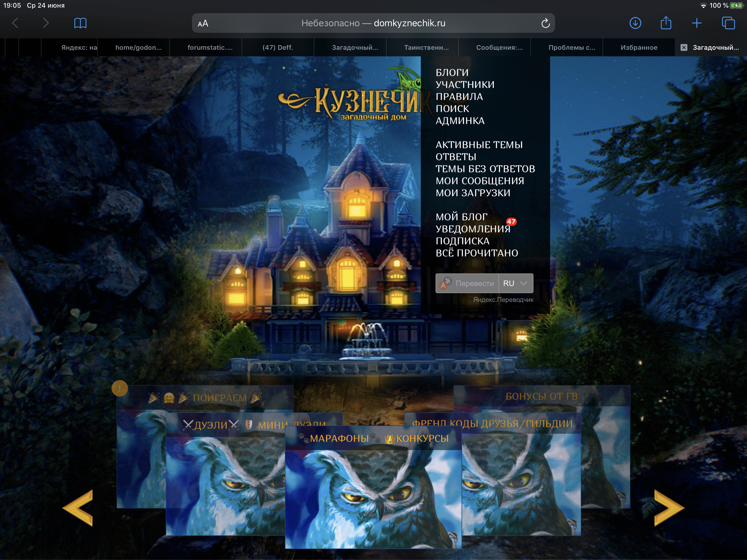The height and width of the screenshot is (560, 747).
Task: Open the УЧАСТНИКИ menu link
Action: tap(465, 84)
